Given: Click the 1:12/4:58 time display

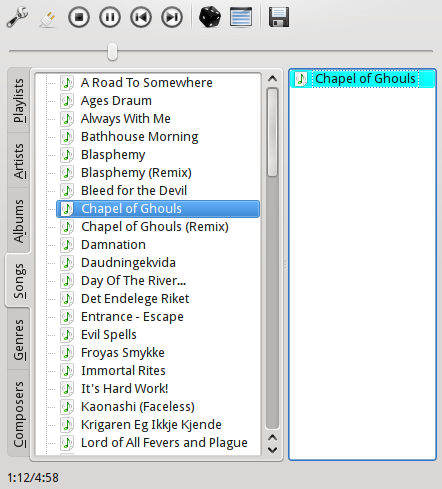Looking at the screenshot, I should (x=33, y=478).
